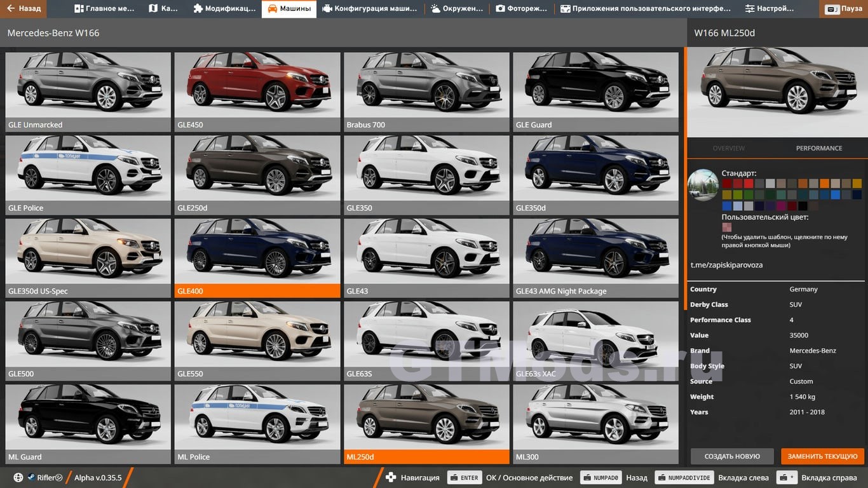
Task: Choose the black ML Guard configuration
Action: 88,424
